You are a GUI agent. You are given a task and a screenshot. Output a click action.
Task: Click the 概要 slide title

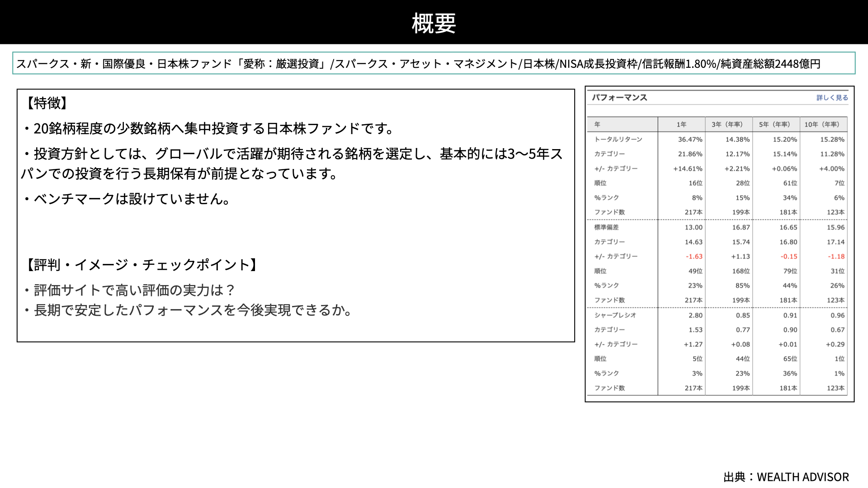click(434, 23)
